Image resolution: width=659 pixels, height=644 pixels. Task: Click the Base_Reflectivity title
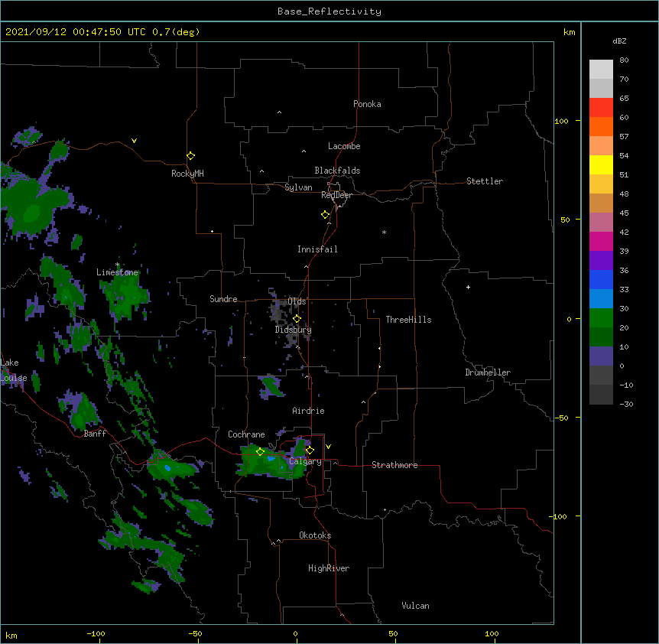[329, 11]
